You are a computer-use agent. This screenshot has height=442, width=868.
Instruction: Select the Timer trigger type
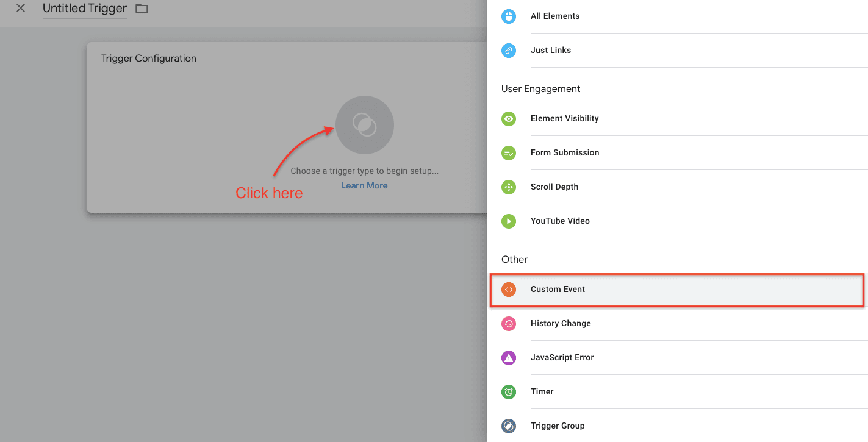point(677,392)
